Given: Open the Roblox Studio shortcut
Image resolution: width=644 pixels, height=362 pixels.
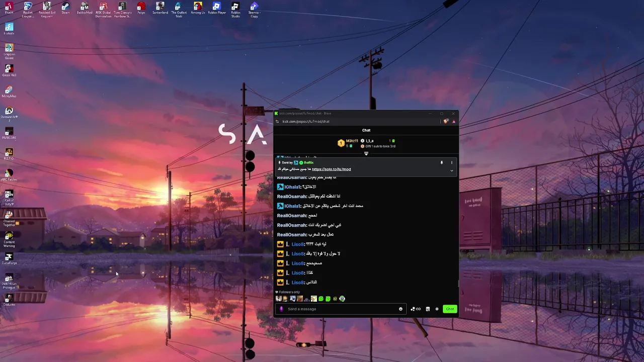Looking at the screenshot, I should pos(235,10).
